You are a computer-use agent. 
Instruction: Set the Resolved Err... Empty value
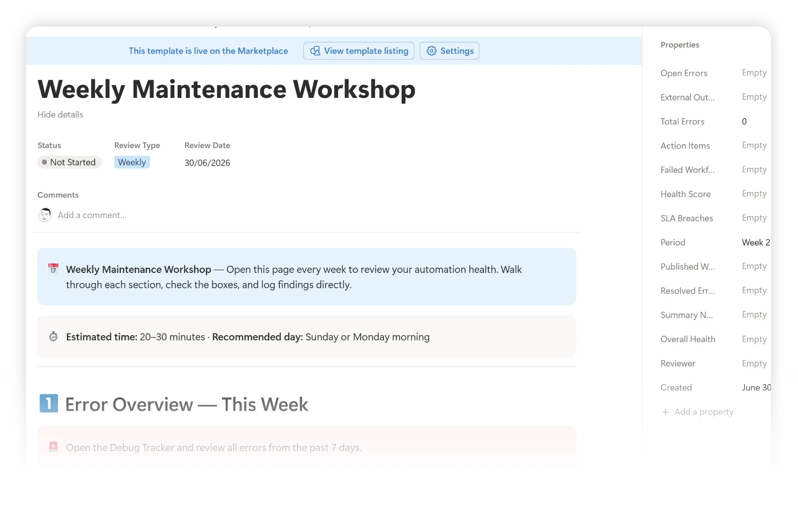pyautogui.click(x=754, y=290)
